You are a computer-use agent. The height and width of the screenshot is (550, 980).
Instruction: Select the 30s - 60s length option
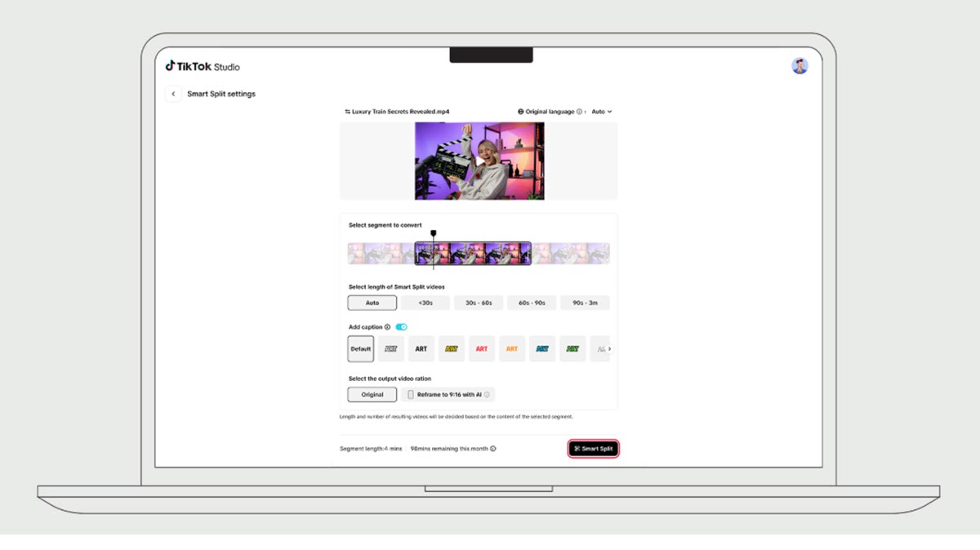pos(479,302)
